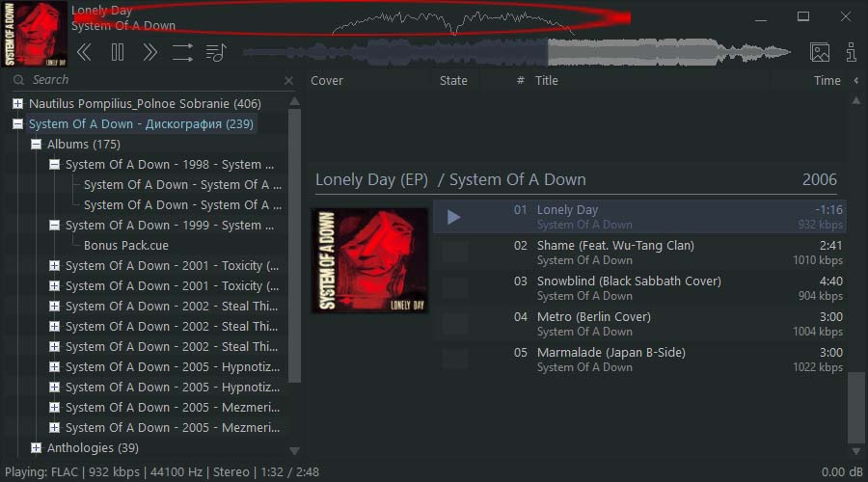Image resolution: width=868 pixels, height=482 pixels.
Task: Click the playlist scrollbar down arrow
Action: (x=855, y=451)
